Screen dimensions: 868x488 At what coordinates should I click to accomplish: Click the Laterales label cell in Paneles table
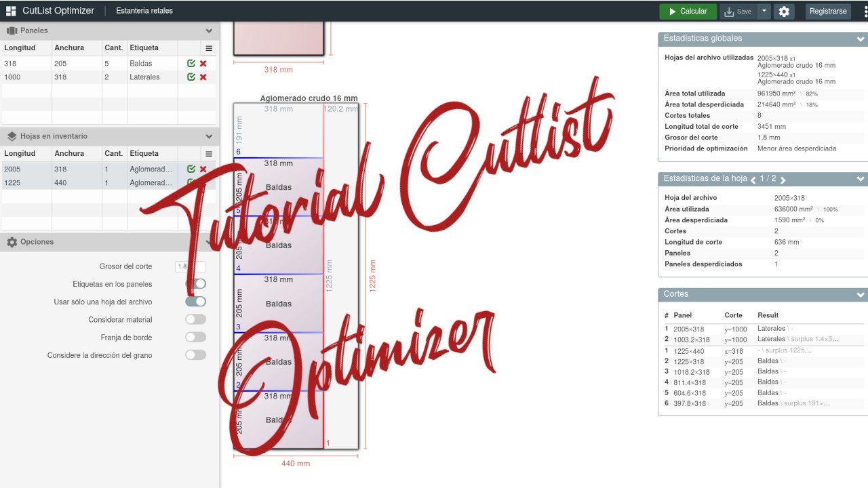[x=153, y=77]
